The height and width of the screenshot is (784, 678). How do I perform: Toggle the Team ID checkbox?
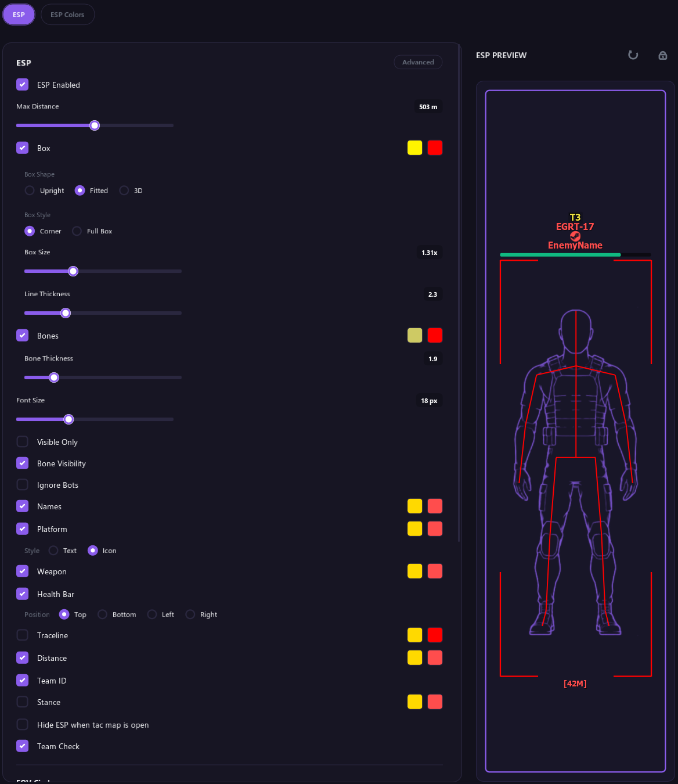(x=23, y=680)
